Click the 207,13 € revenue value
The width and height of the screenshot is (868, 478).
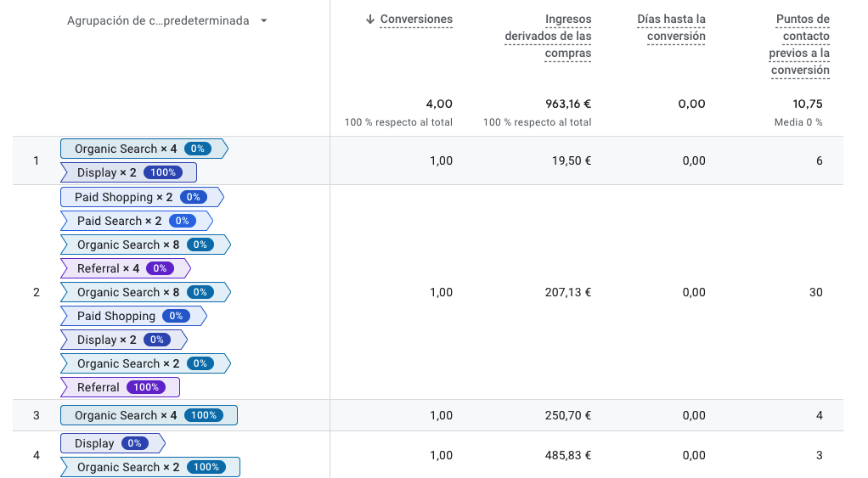568,292
